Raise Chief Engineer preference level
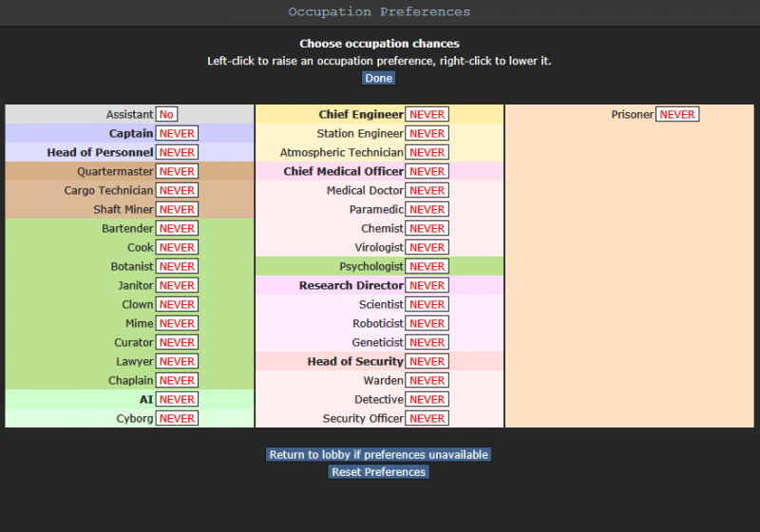This screenshot has width=760, height=532. click(x=427, y=114)
